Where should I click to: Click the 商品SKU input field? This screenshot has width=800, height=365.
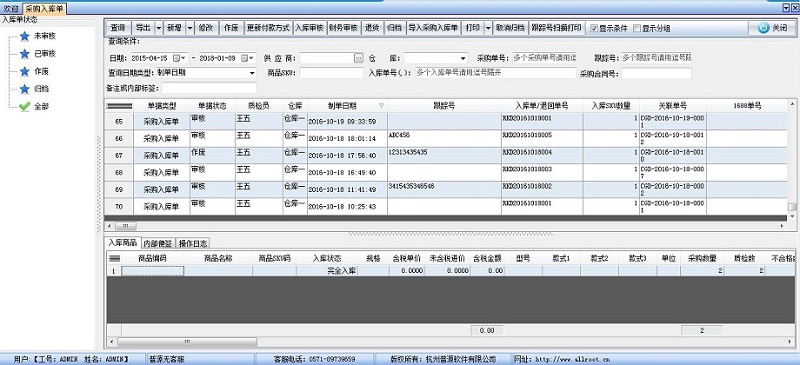(x=332, y=73)
